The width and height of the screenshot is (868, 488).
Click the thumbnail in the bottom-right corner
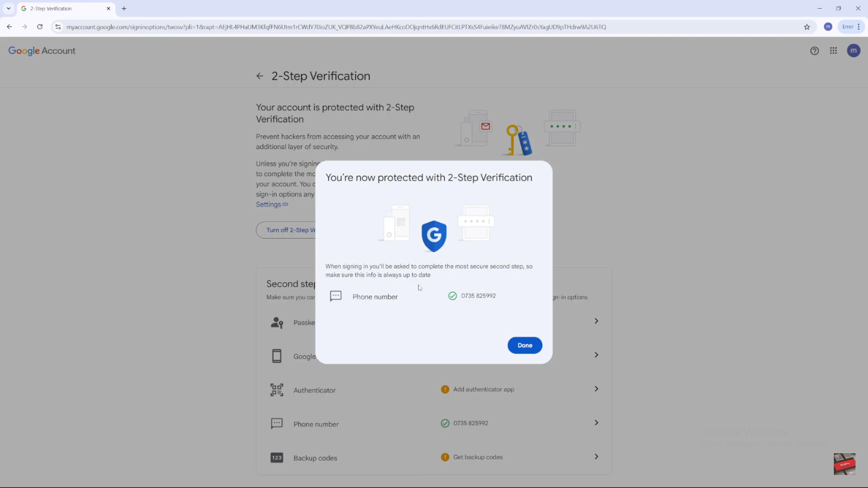coord(845,464)
